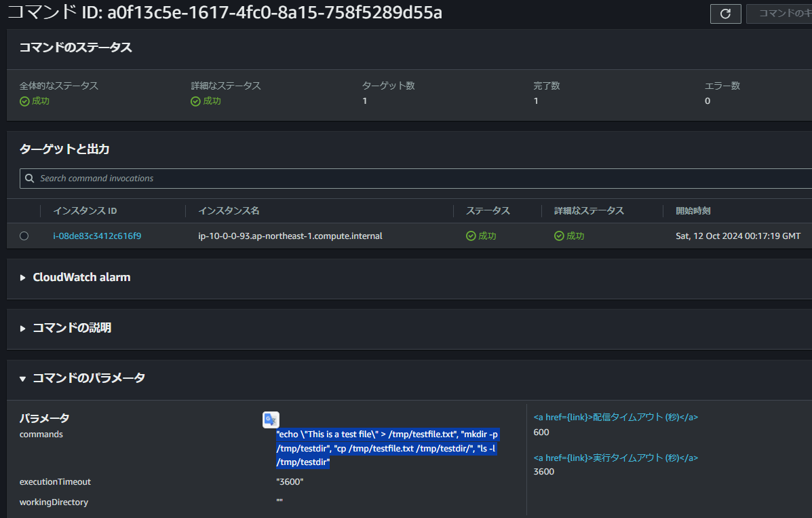Click the 全体的なステータス 成功 value
Viewport: 812px width, 518px height.
[x=35, y=101]
